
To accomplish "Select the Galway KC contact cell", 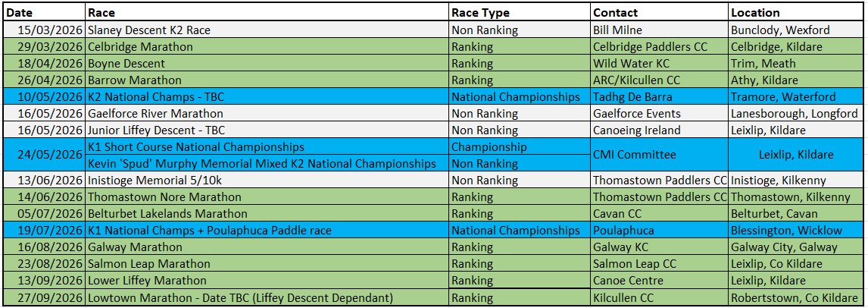I will tap(658, 247).
